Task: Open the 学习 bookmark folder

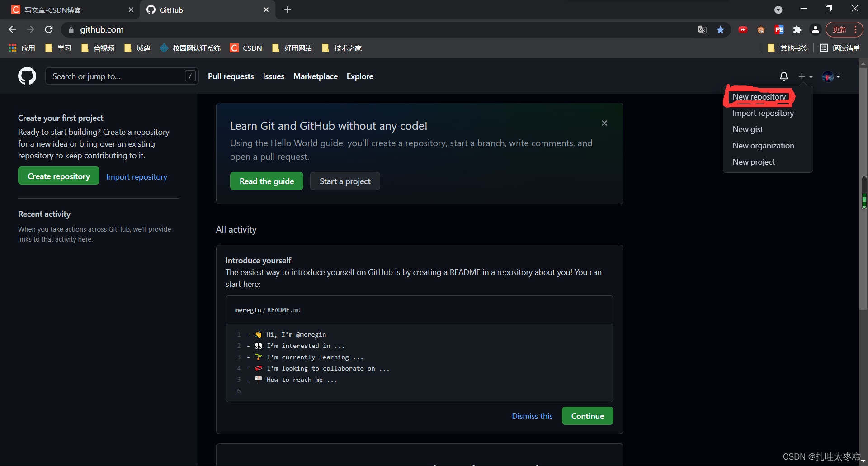Action: coord(58,48)
